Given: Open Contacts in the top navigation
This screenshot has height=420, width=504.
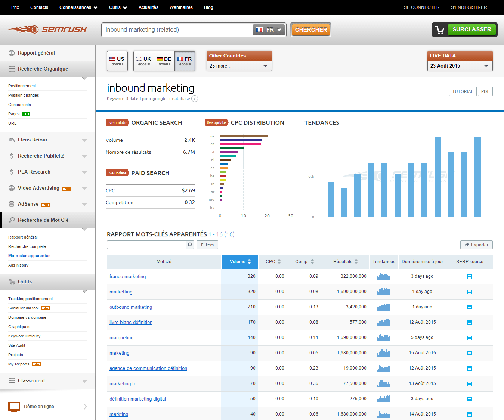Looking at the screenshot, I should coord(39,7).
